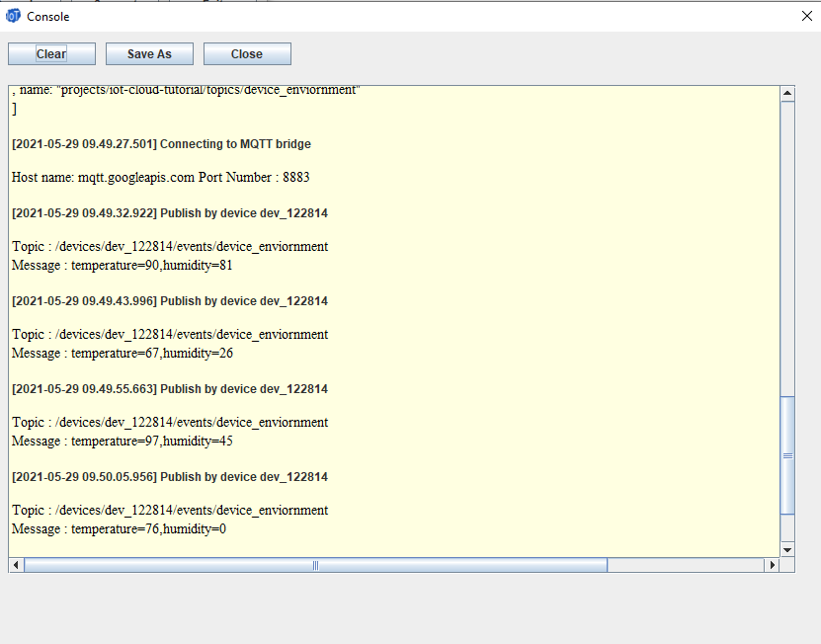
Task: Close the Console window with the X
Action: [807, 16]
